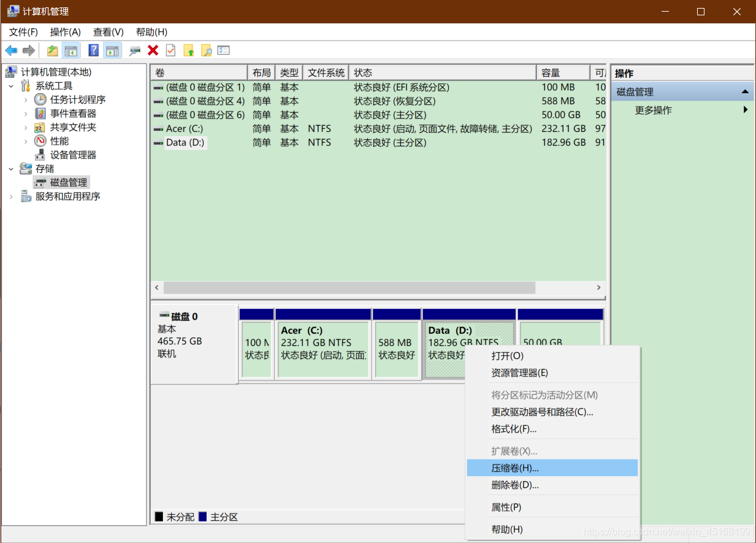Collapse the 磁盘管理 actions section arrow
756x543 pixels.
tap(745, 92)
